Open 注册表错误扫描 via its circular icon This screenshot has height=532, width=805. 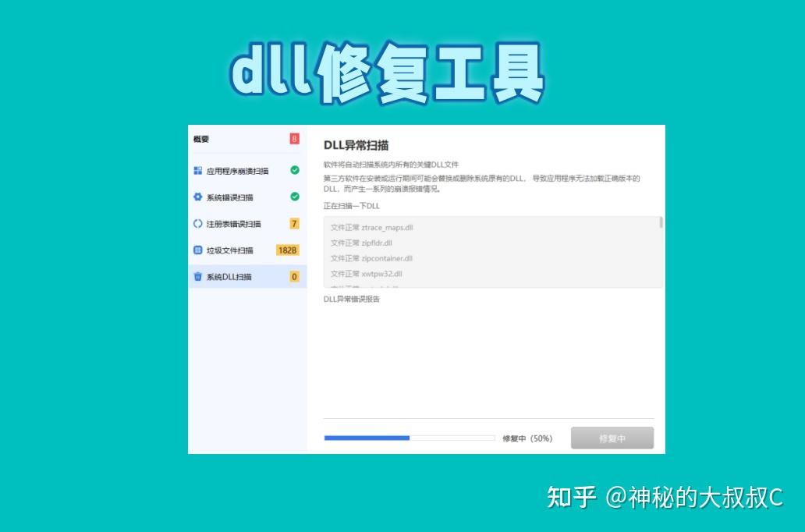(197, 224)
